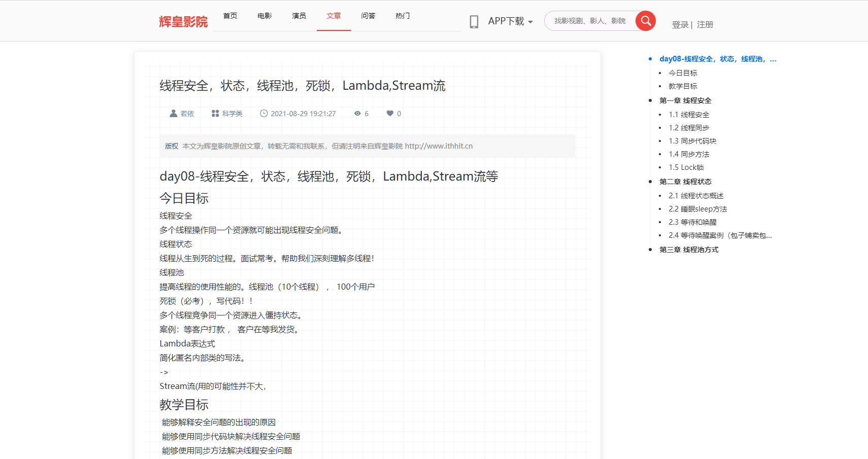Open the www.ithhit.cn copyright link

click(x=439, y=146)
